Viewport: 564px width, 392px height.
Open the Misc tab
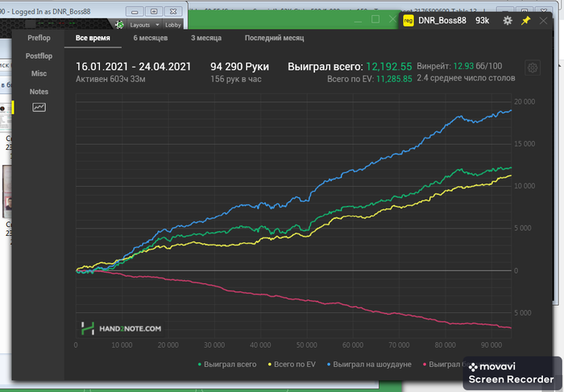click(39, 73)
